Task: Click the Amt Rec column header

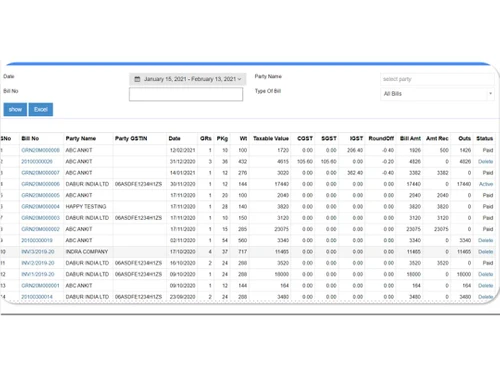Action: coord(437,138)
